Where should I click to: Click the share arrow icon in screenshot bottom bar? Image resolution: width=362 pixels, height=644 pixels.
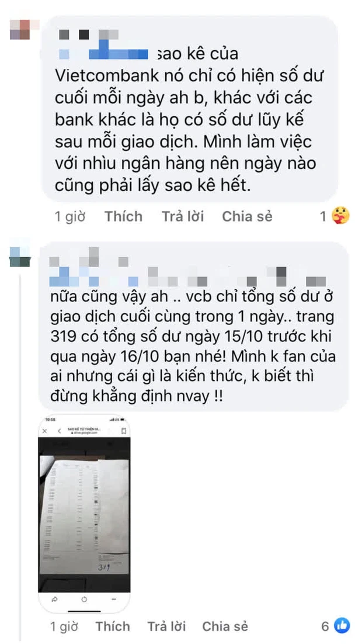tap(54, 600)
